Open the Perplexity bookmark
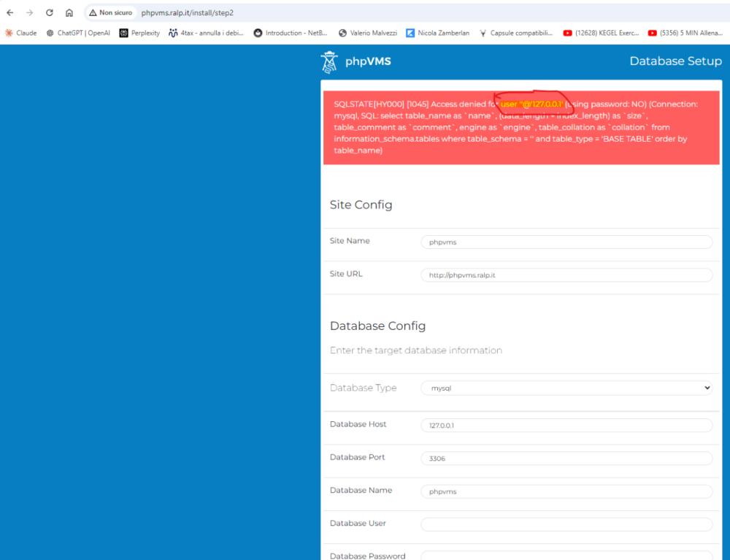 [139, 33]
